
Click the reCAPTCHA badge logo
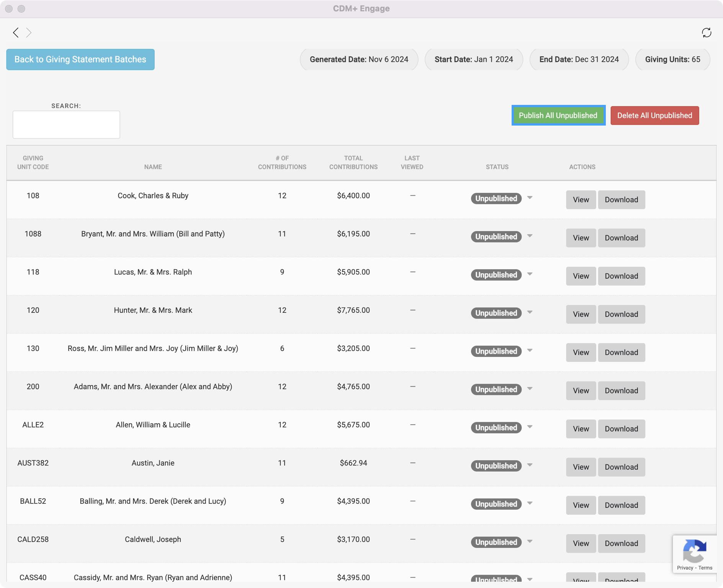(694, 551)
